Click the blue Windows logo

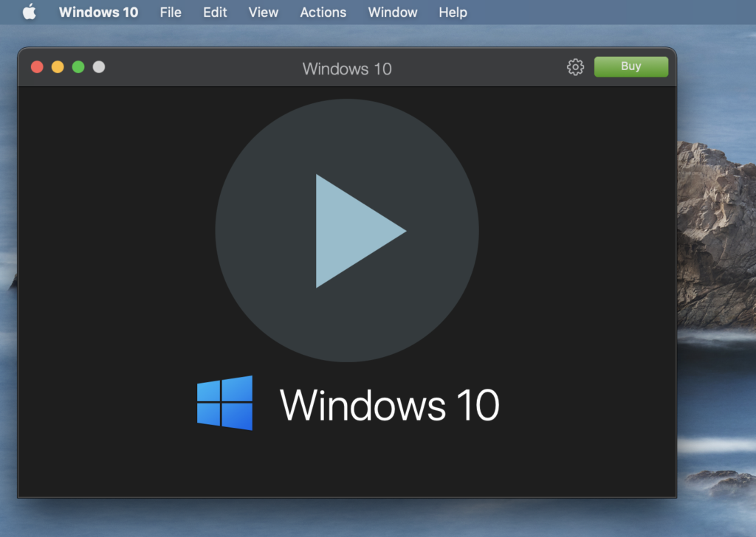(224, 403)
